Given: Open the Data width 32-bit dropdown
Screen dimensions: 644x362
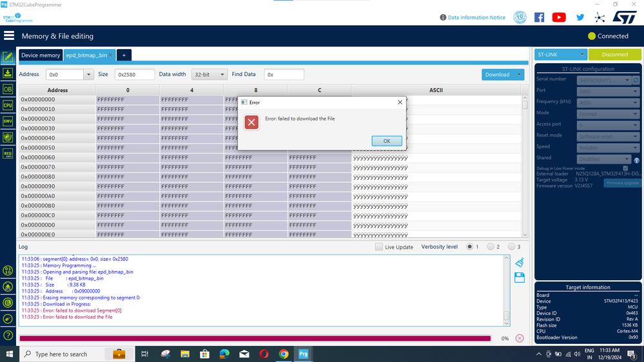Looking at the screenshot, I should point(209,75).
